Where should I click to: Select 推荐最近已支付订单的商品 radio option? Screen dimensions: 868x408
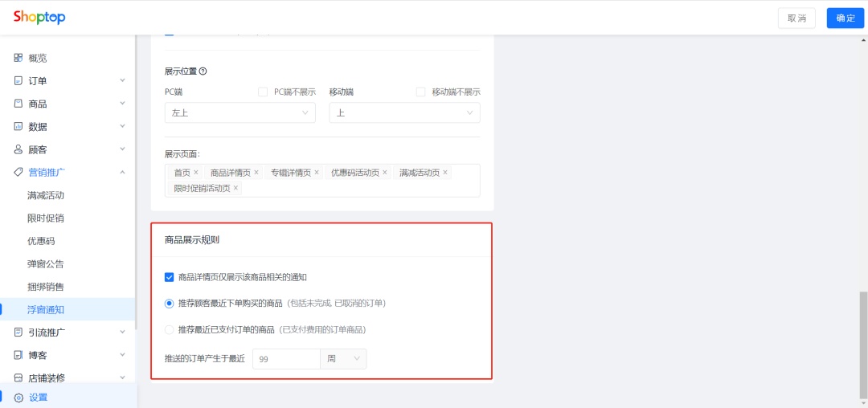[x=170, y=330]
